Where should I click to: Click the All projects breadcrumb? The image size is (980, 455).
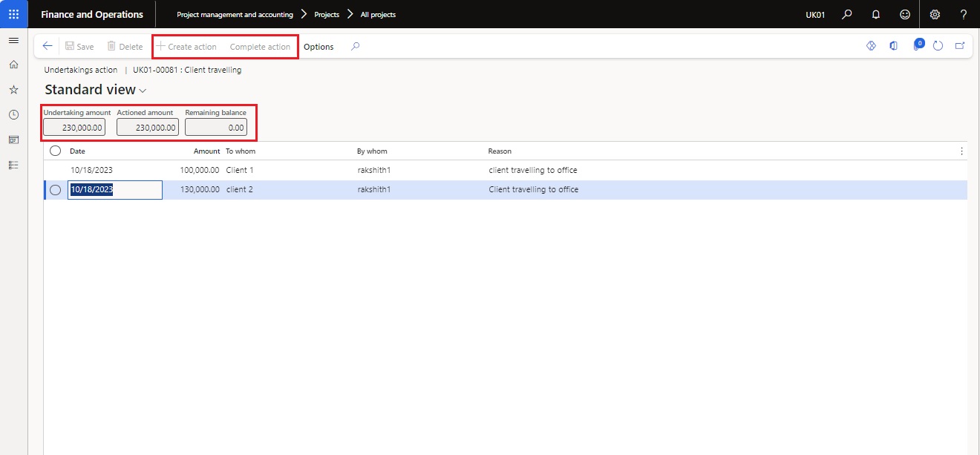(378, 14)
